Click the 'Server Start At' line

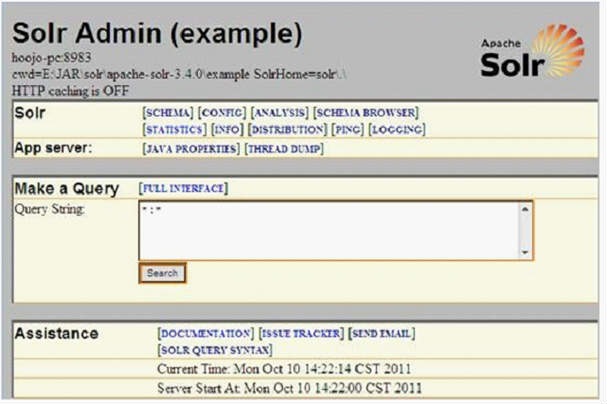pos(289,388)
